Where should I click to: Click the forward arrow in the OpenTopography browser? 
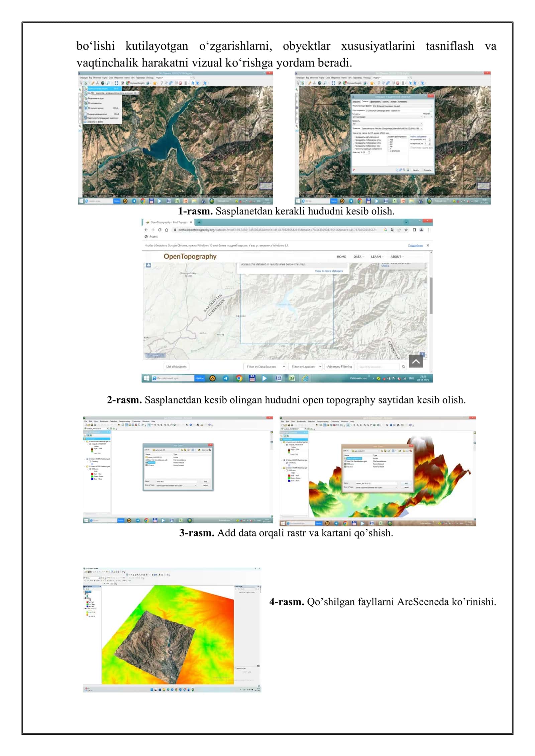tap(153, 230)
